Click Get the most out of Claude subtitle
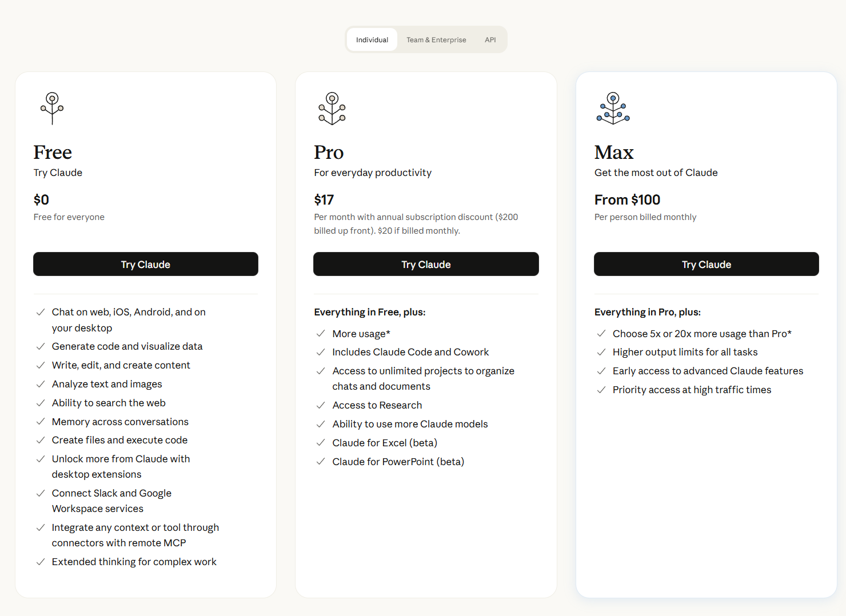Screen dimensions: 846x616 pos(656,173)
